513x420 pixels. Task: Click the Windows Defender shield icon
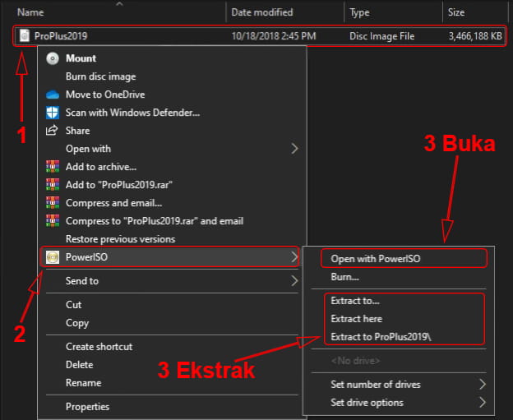[53, 113]
